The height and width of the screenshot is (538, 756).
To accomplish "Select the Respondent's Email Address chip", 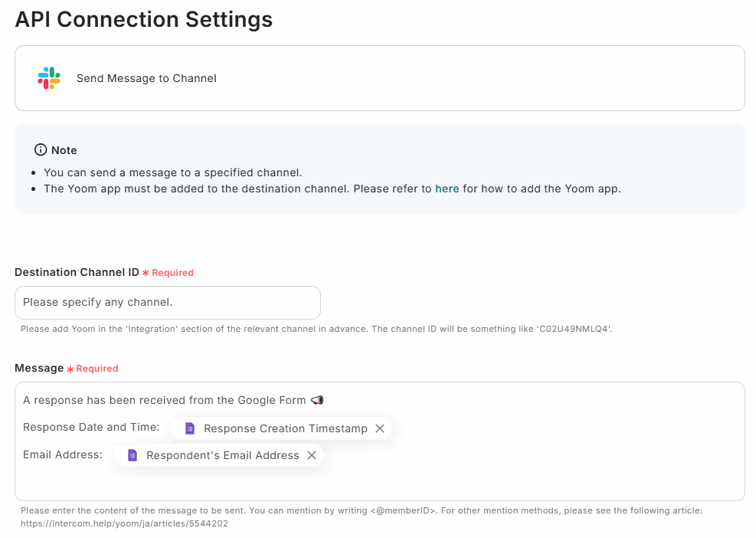I will (218, 455).
